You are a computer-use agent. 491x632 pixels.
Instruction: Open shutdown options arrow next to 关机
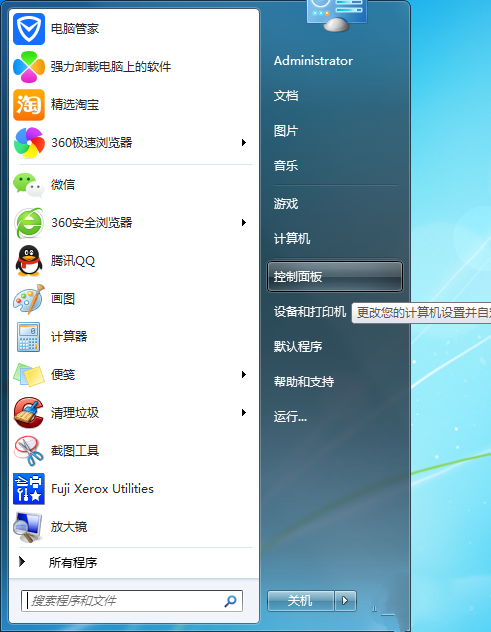tap(345, 601)
